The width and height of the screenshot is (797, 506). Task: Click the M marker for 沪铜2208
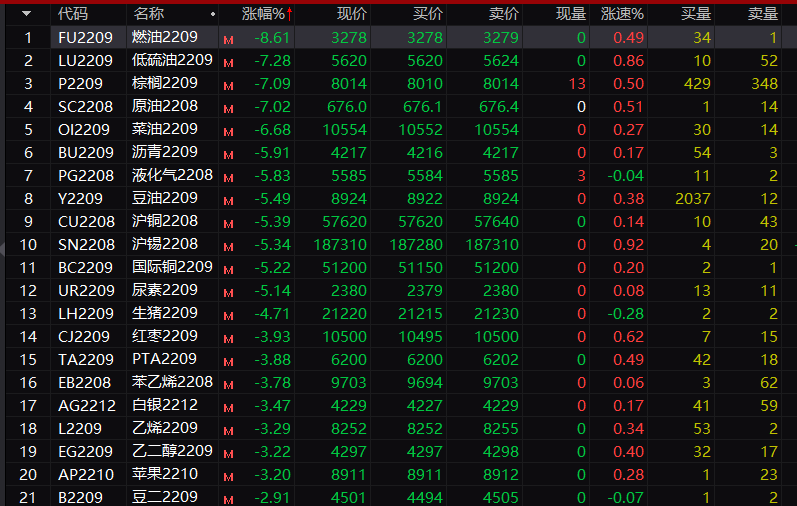(x=229, y=223)
